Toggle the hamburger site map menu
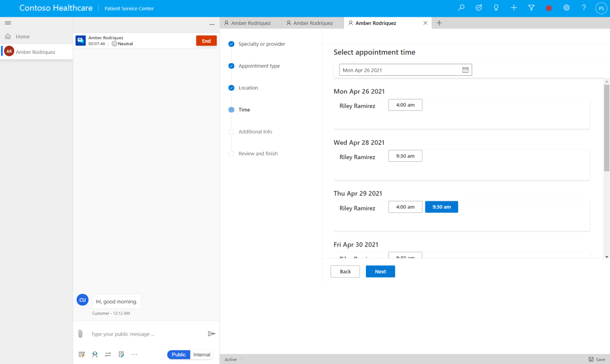 point(8,23)
